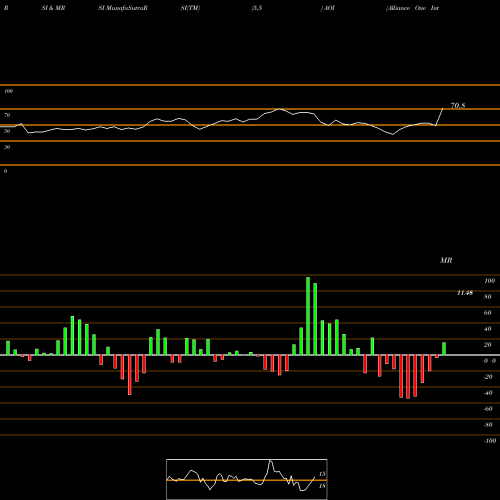Click the RSI axis label 100
This screenshot has width=500, height=500.
[8, 91]
